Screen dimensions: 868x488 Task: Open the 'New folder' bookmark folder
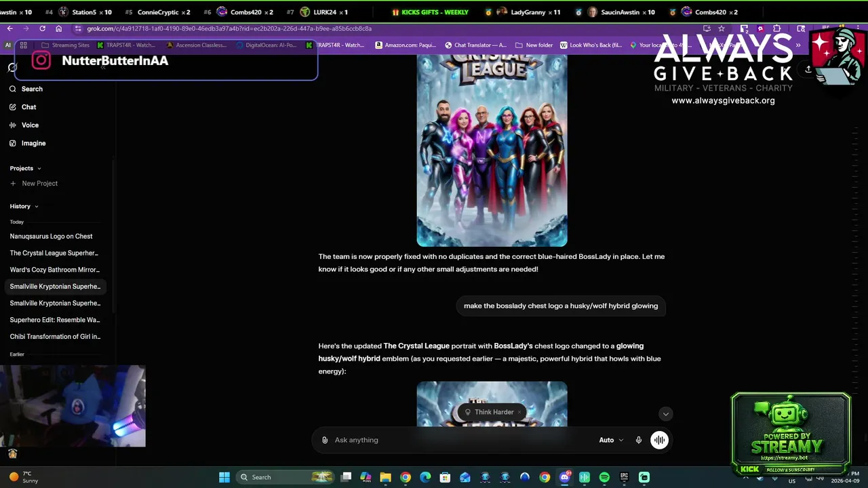point(534,45)
